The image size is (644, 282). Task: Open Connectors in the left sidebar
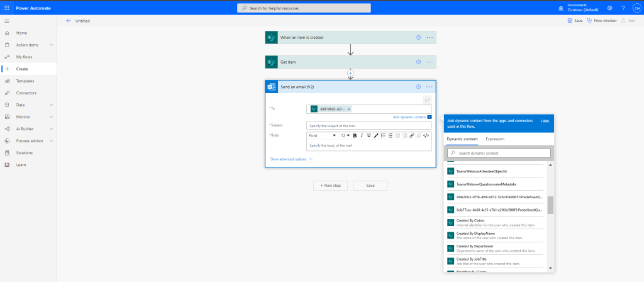[x=26, y=93]
